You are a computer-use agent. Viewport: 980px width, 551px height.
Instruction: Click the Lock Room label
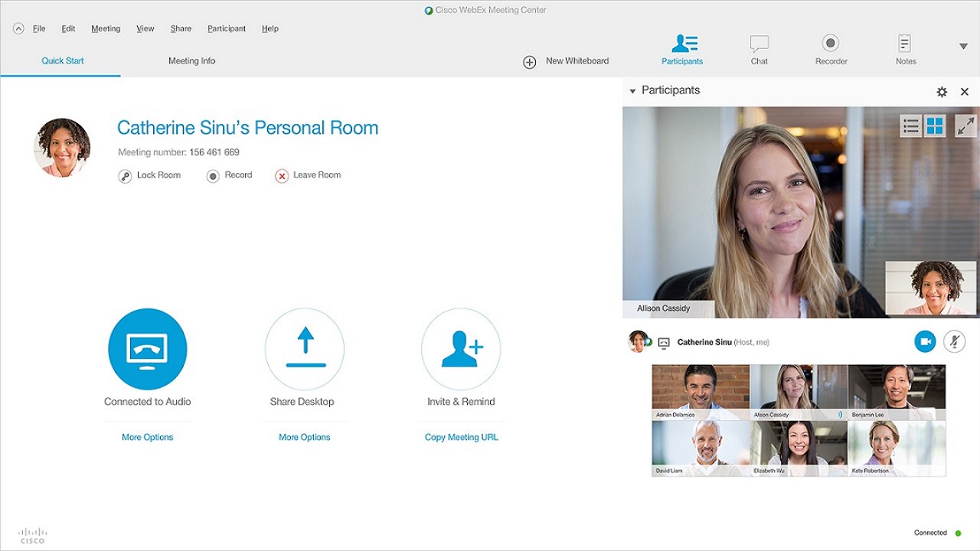tap(158, 175)
